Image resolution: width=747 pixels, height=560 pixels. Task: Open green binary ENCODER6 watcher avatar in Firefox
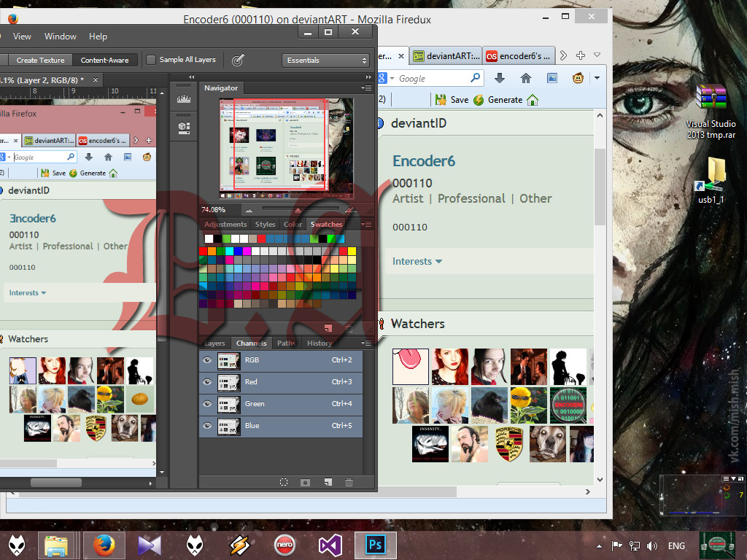coord(568,405)
